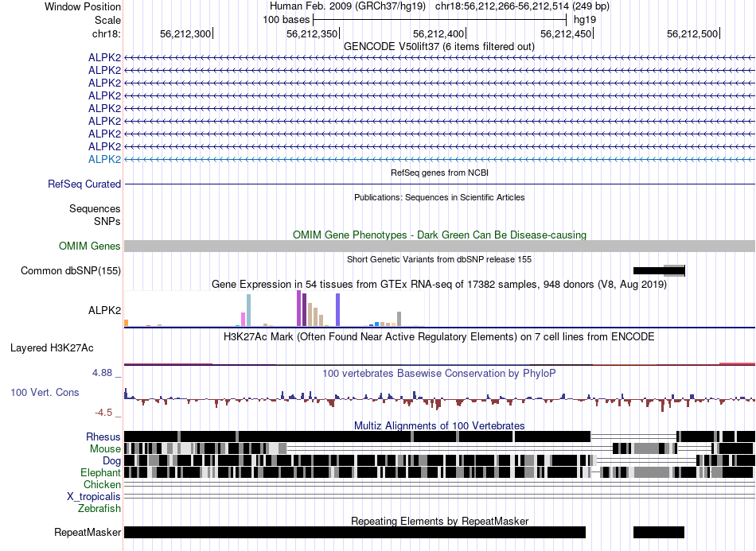Screen dimensions: 756x551
Task: Click the 4.88 PhyloP upper scale value
Action: tap(102, 373)
